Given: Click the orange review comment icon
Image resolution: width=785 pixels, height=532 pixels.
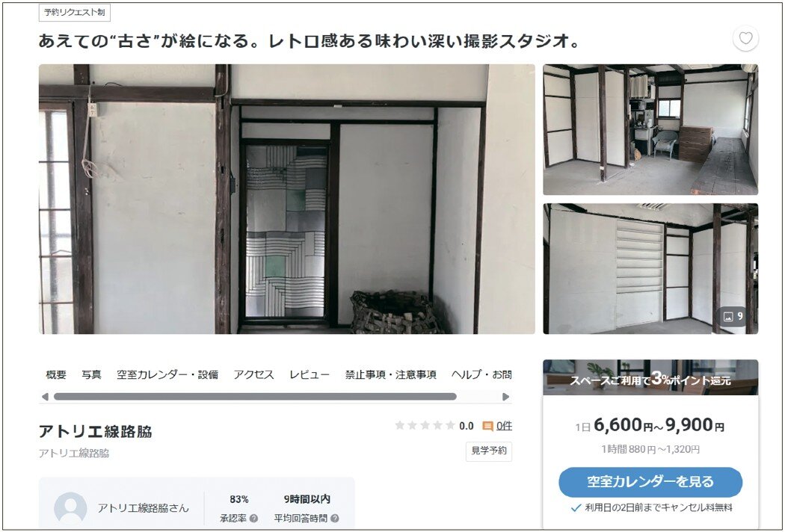Looking at the screenshot, I should 487,426.
